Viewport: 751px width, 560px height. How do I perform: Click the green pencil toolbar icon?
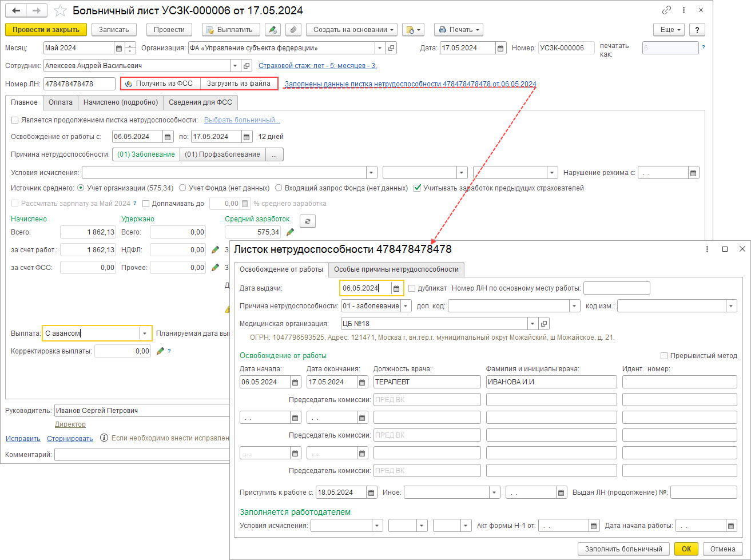coord(273,30)
